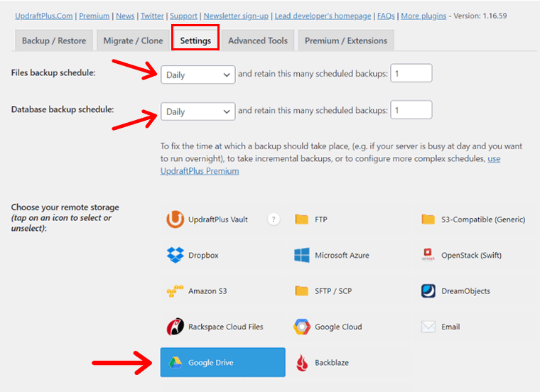Open the News link
Viewport: 540px width, 392px height.
point(125,16)
